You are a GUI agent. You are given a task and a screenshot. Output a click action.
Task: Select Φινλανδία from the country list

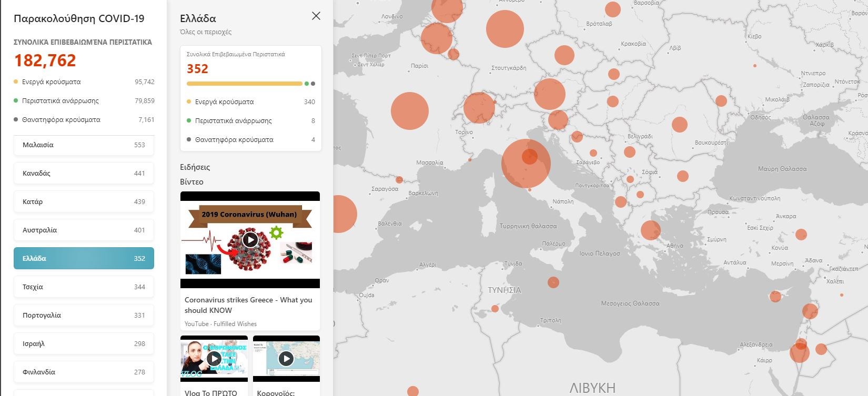84,372
